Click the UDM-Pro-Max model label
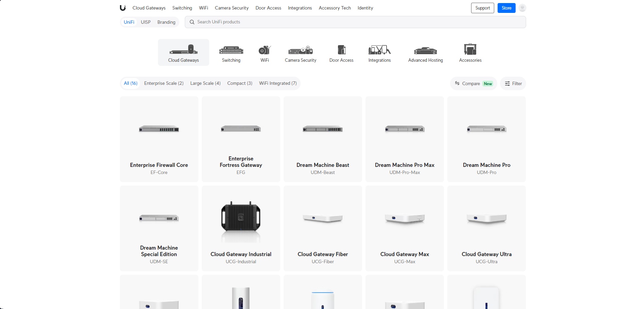Screen dimensions: 644x309 point(405,172)
